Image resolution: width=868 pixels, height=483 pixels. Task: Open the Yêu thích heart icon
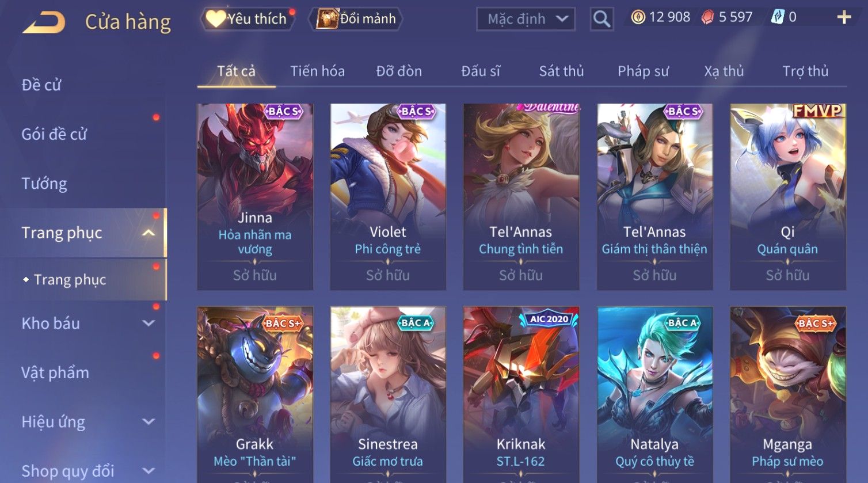point(216,18)
